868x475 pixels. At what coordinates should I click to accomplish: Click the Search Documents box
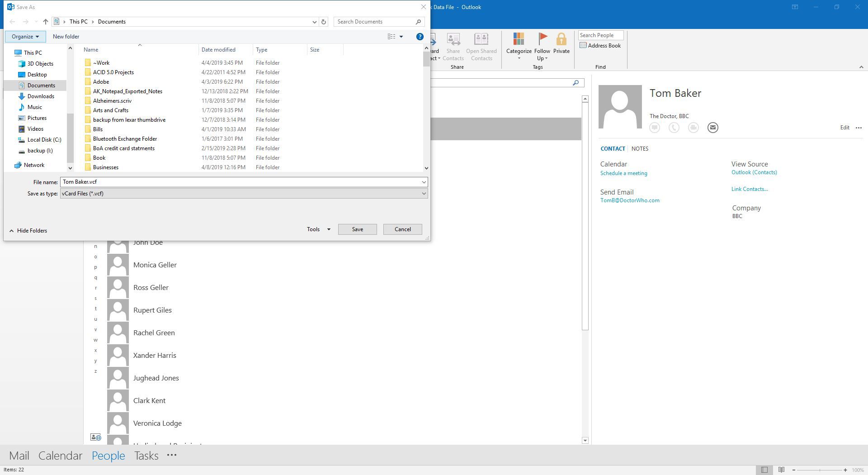pyautogui.click(x=379, y=22)
